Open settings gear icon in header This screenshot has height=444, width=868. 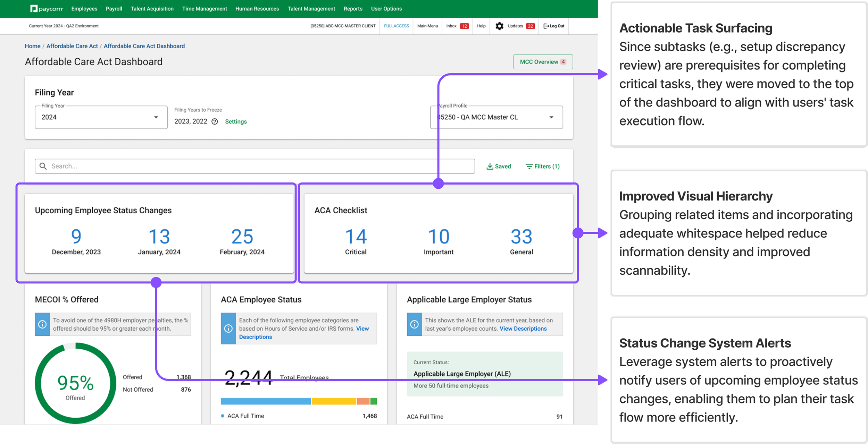tap(499, 26)
